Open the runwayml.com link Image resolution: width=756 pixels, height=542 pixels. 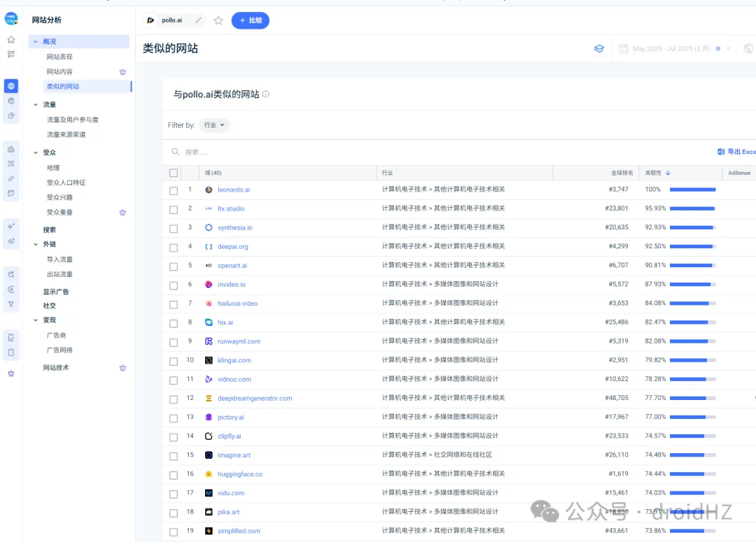point(239,341)
